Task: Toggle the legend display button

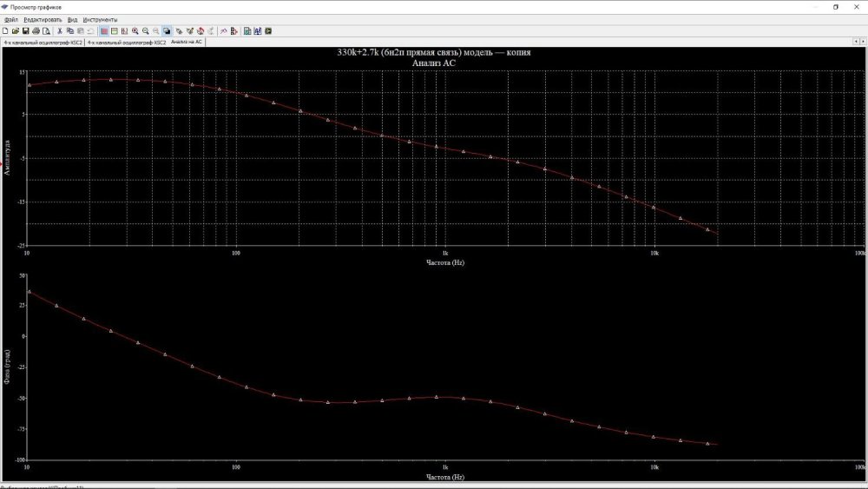Action: point(115,30)
